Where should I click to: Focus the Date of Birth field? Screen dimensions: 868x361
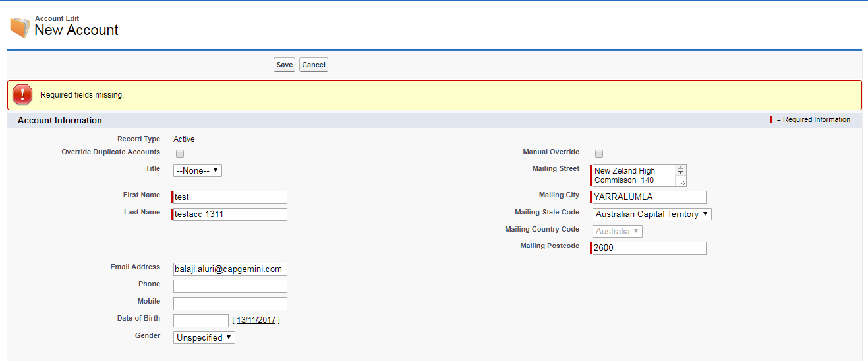pos(201,321)
